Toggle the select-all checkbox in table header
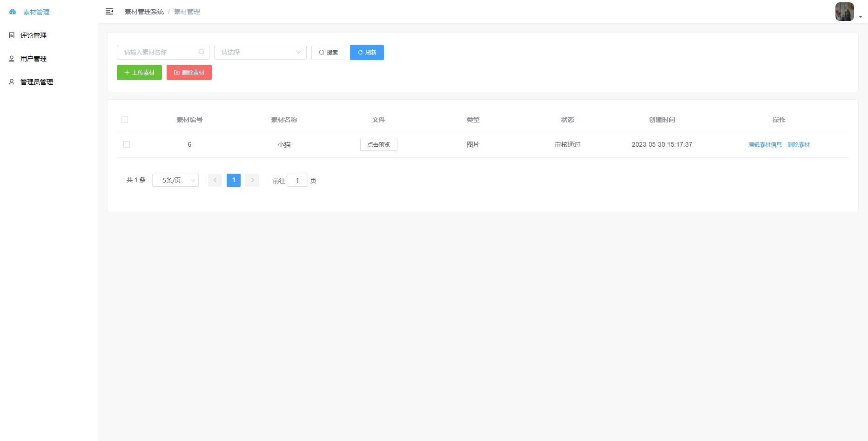The width and height of the screenshot is (868, 441). click(x=125, y=120)
